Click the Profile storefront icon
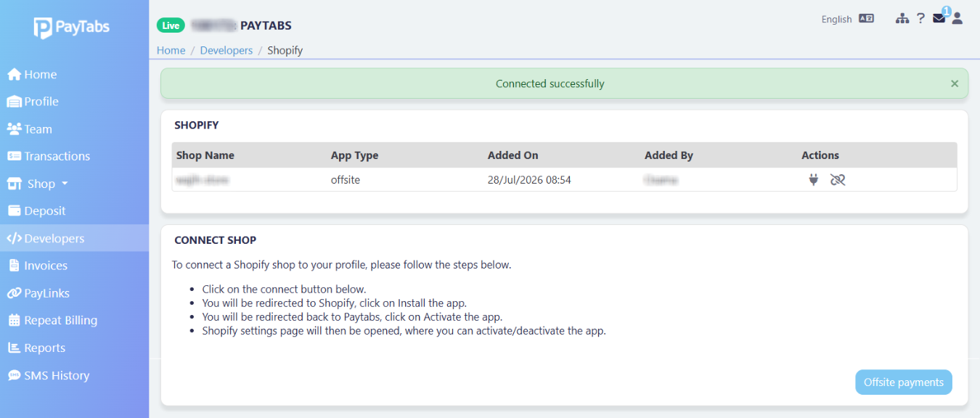This screenshot has width=980, height=418. coord(14,102)
